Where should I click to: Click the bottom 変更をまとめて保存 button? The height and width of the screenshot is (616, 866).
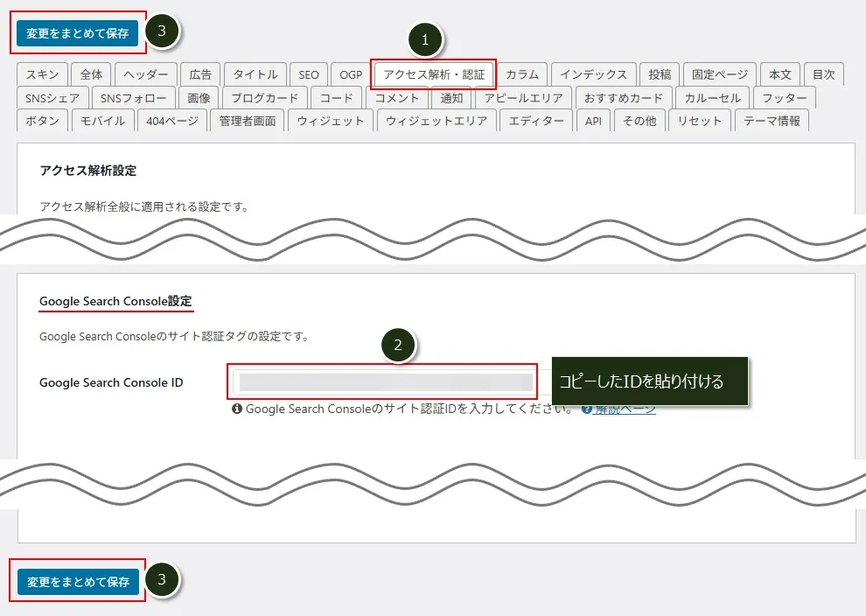[78, 582]
